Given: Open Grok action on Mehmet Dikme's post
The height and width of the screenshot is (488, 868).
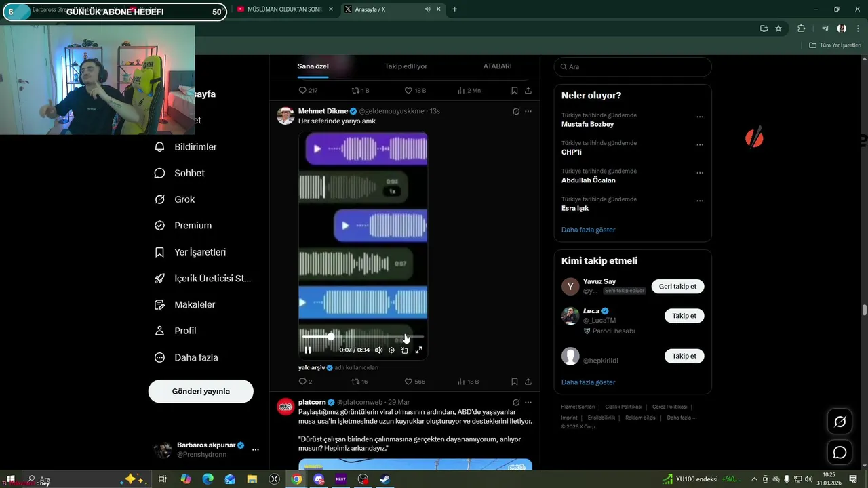Looking at the screenshot, I should pos(516,111).
